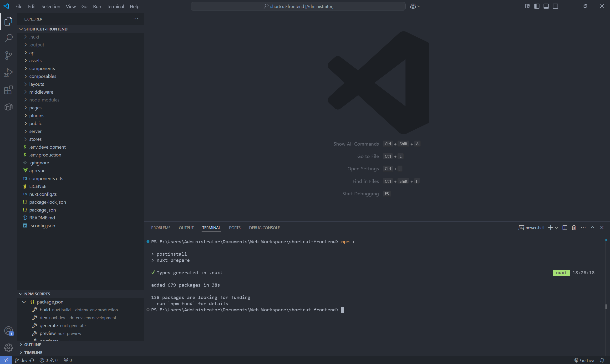This screenshot has width=610, height=364.
Task: Close the terminal panel
Action: click(x=602, y=228)
